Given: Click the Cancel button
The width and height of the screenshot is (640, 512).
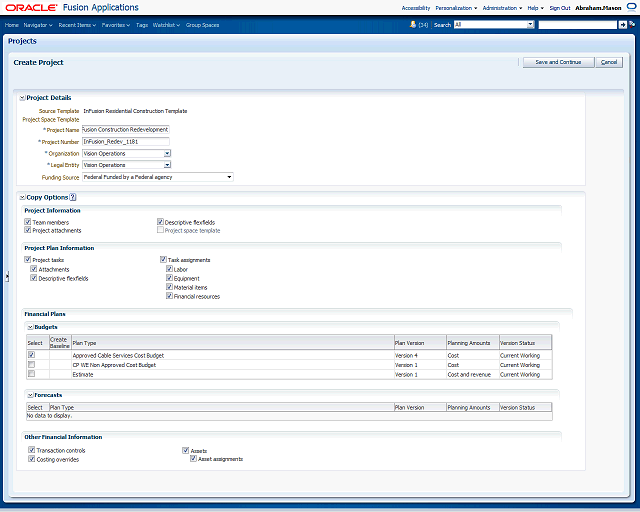Looking at the screenshot, I should (x=609, y=62).
